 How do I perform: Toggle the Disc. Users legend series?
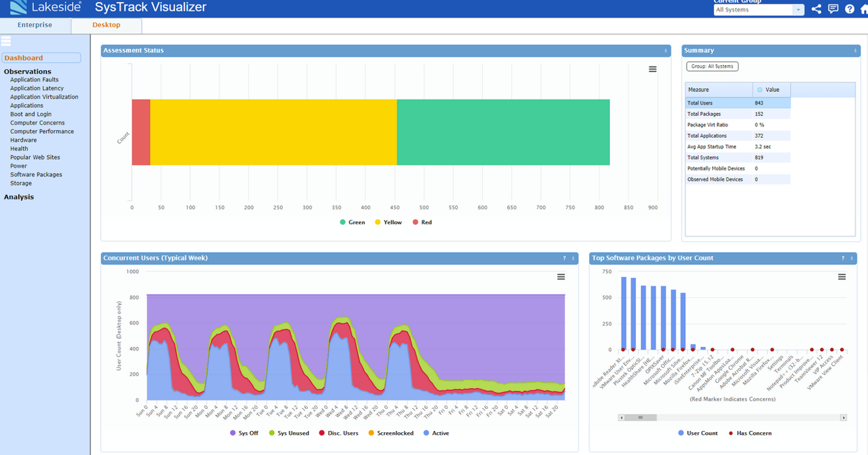click(338, 433)
